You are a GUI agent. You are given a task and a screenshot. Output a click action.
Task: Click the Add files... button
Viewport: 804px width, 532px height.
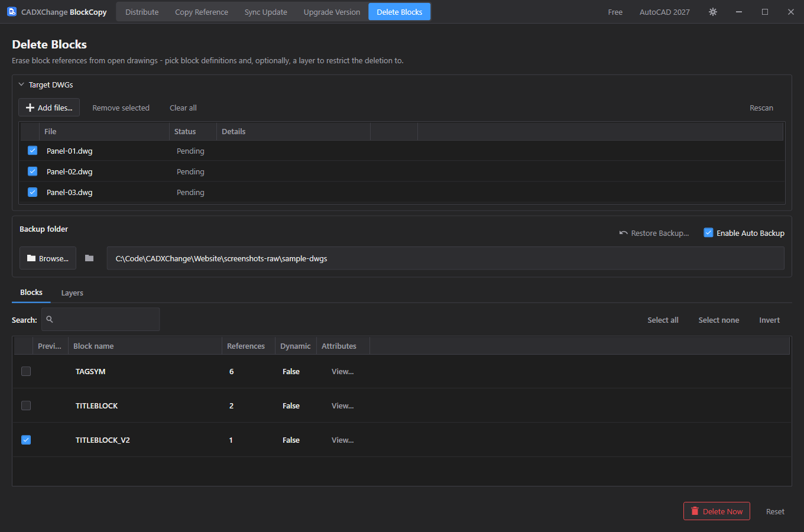pos(49,108)
